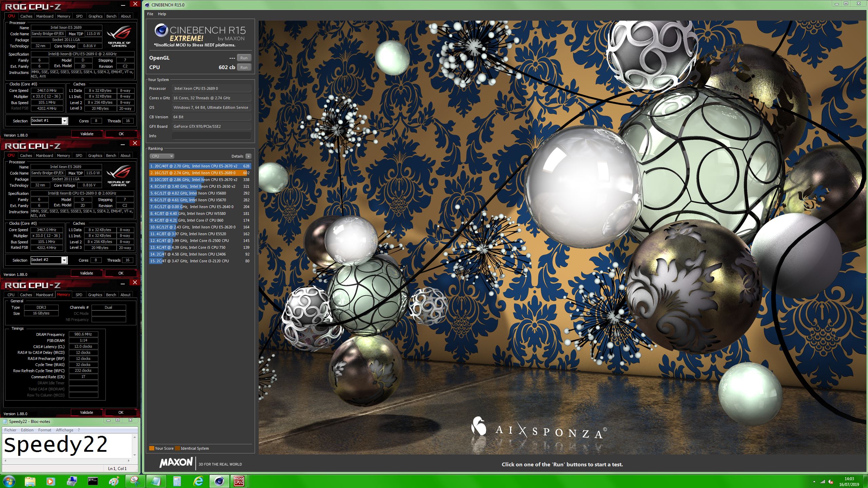Switch to Caches tab in Socket #1 CPU-Z
The height and width of the screenshot is (488, 868).
coord(26,16)
